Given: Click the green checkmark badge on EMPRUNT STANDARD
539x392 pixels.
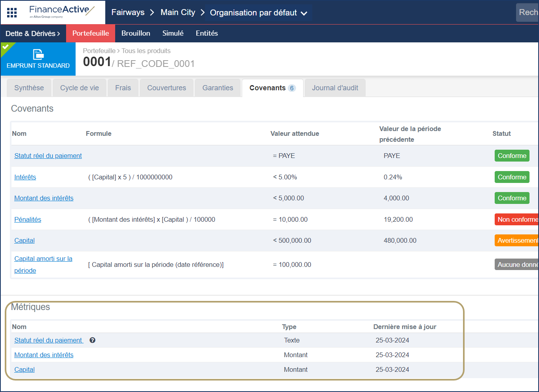Looking at the screenshot, I should pyautogui.click(x=6, y=47).
